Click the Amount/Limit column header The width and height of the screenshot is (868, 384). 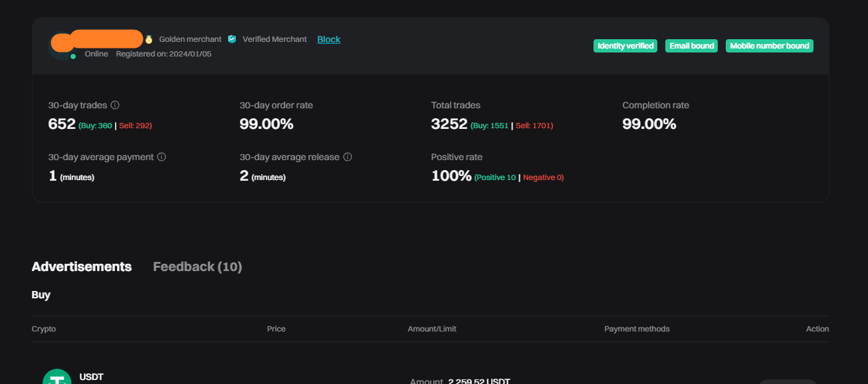pyautogui.click(x=432, y=329)
